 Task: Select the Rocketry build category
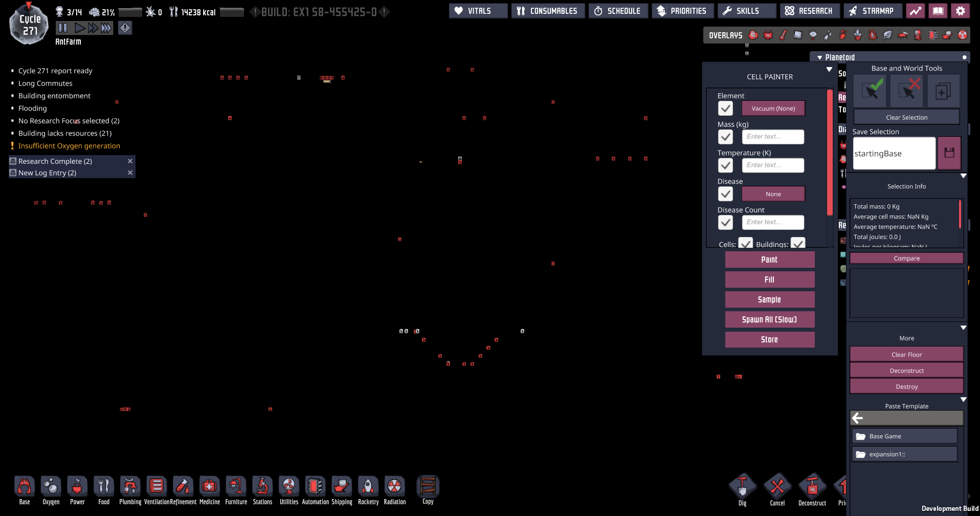[368, 487]
